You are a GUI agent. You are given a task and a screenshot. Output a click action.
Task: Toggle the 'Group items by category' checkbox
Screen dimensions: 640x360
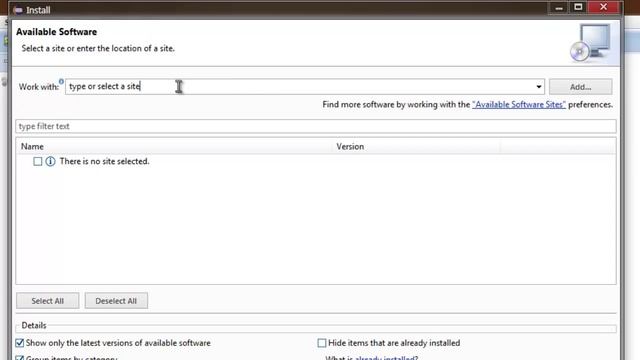(20, 358)
